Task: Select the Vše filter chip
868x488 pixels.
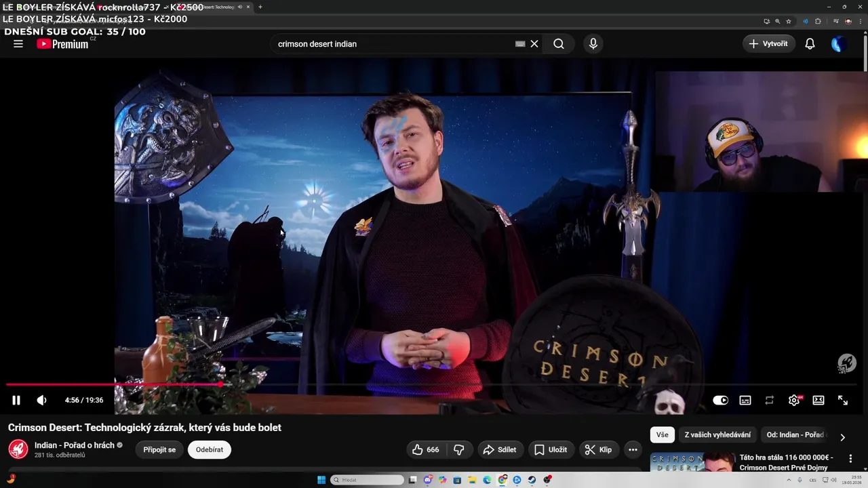Action: 663,434
